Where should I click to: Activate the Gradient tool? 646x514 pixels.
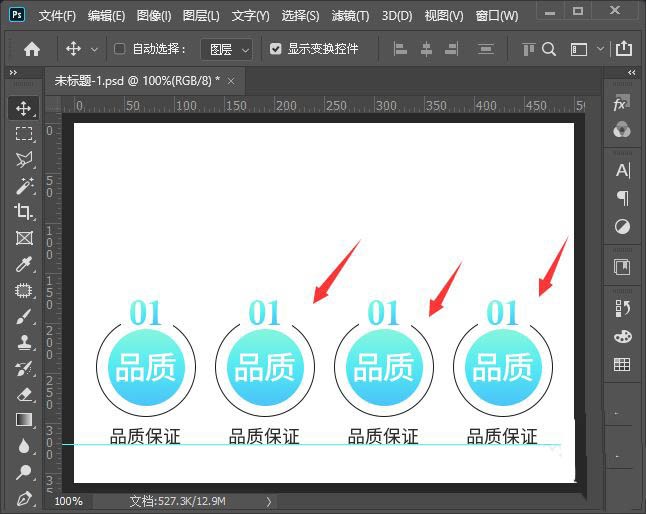[x=24, y=420]
